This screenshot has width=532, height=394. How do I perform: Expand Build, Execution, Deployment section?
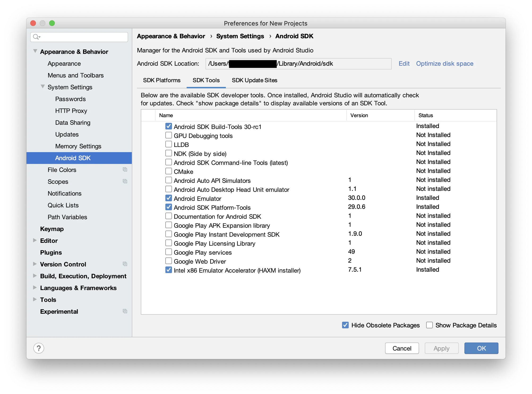(x=35, y=276)
